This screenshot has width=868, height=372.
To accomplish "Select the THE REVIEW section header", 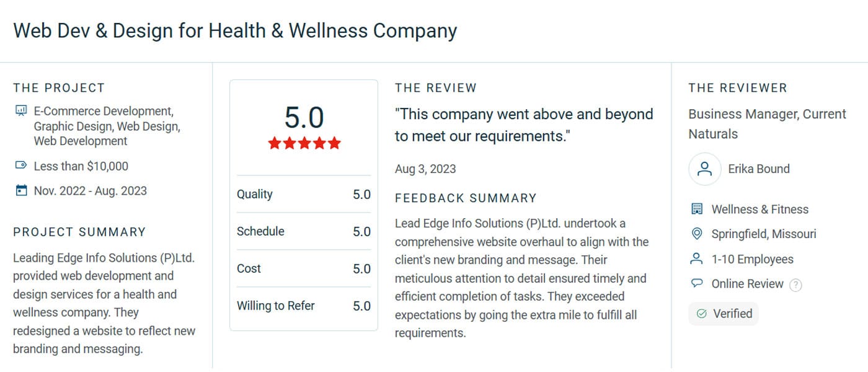I will coord(436,87).
